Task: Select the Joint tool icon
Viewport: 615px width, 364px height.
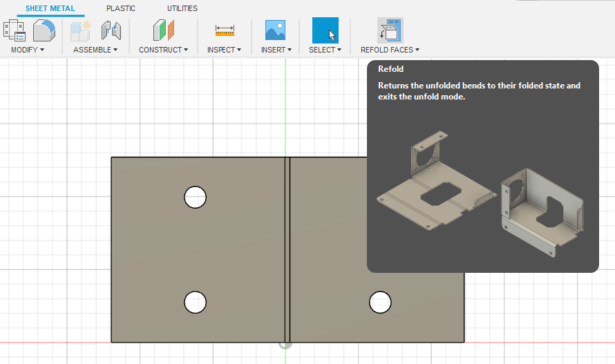Action: 111,30
